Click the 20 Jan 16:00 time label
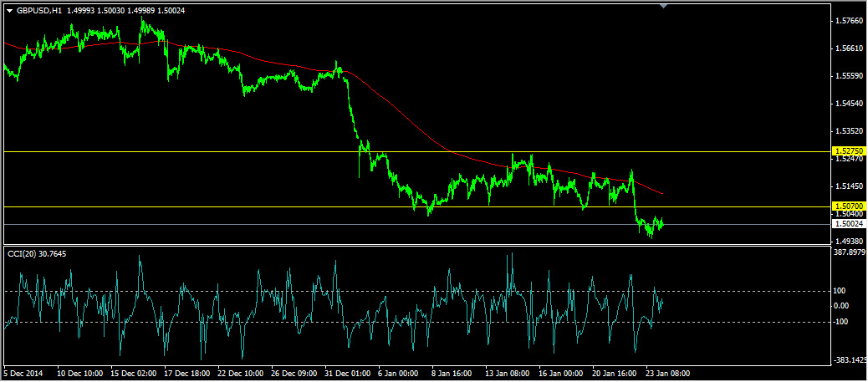 pos(616,373)
